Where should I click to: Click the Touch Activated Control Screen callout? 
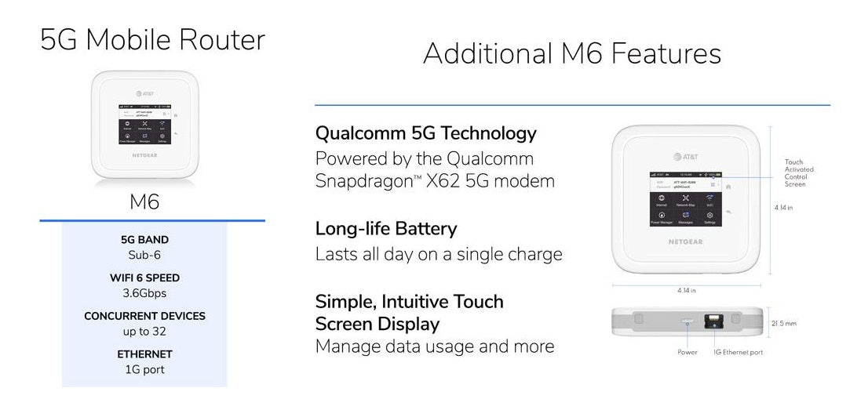pyautogui.click(x=799, y=173)
